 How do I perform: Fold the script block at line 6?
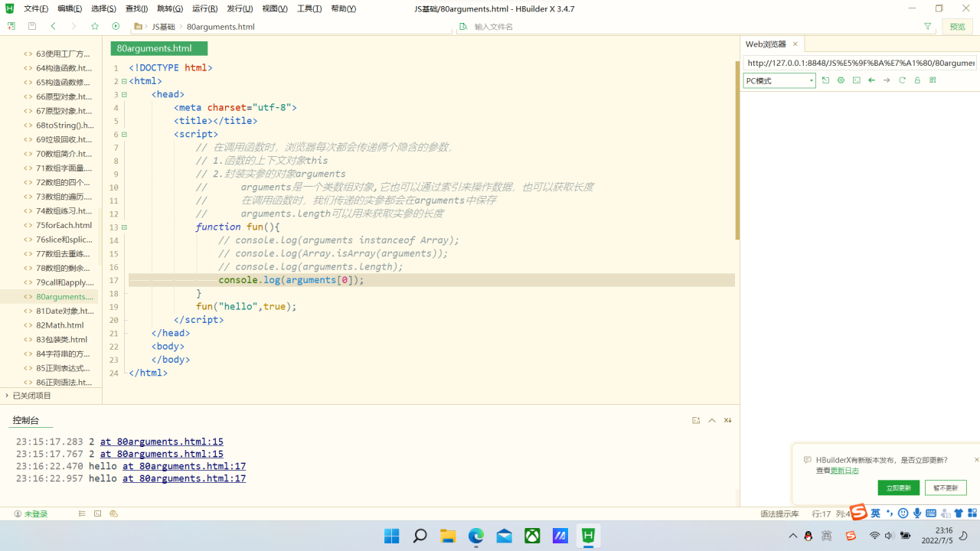coord(124,134)
